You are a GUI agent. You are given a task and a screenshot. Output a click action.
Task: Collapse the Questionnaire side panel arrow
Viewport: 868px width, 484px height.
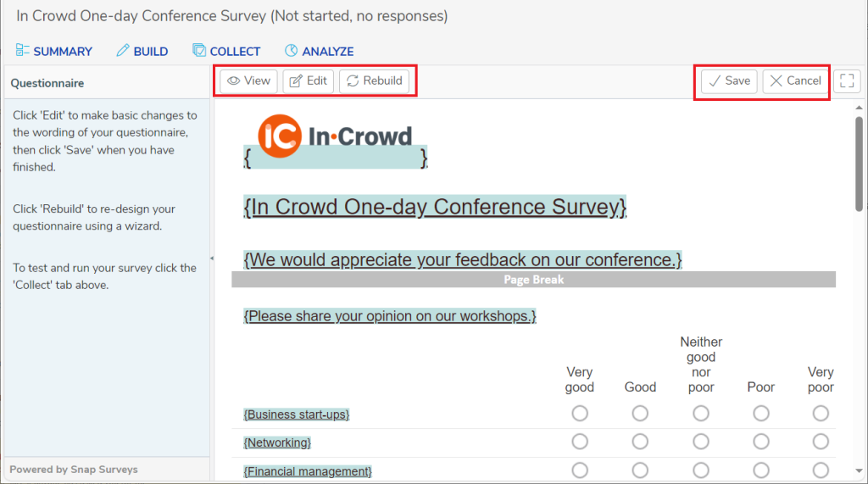212,258
